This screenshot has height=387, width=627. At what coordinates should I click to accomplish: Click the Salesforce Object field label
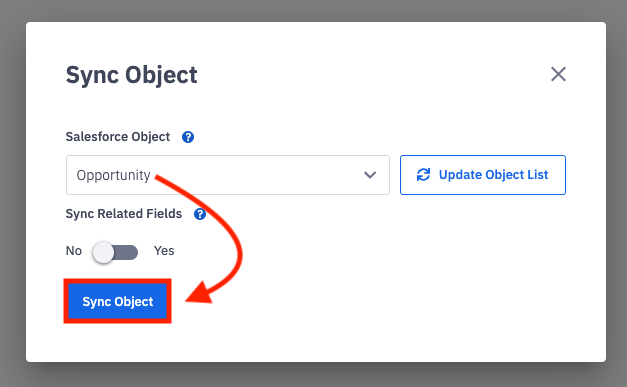tap(118, 137)
